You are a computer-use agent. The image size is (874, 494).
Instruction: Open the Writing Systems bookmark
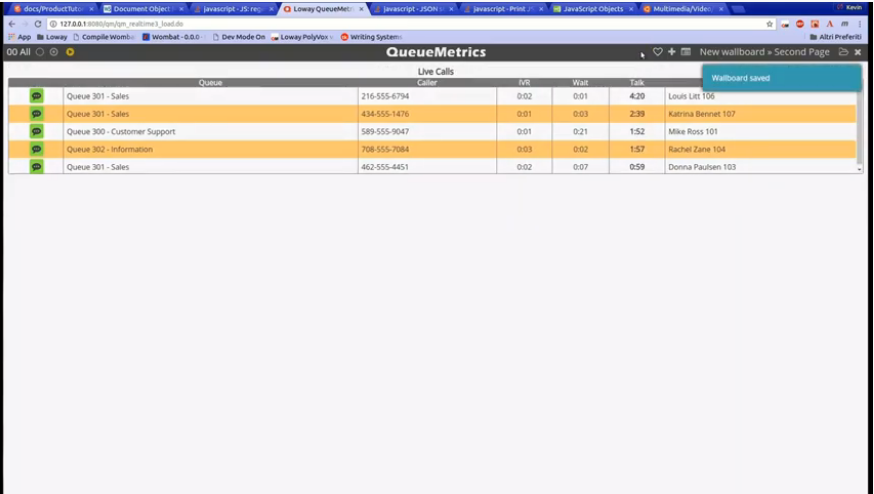[x=372, y=37]
